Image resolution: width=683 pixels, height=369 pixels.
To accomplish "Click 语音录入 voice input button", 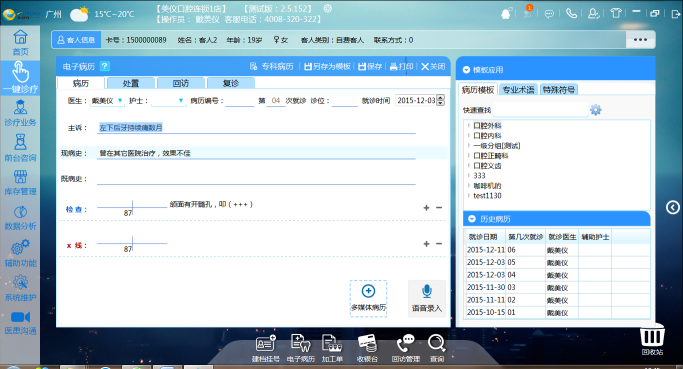I will click(x=427, y=298).
